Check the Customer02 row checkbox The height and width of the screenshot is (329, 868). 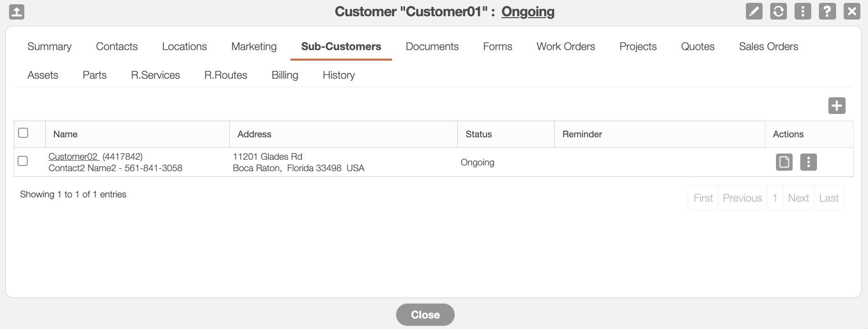(x=23, y=161)
